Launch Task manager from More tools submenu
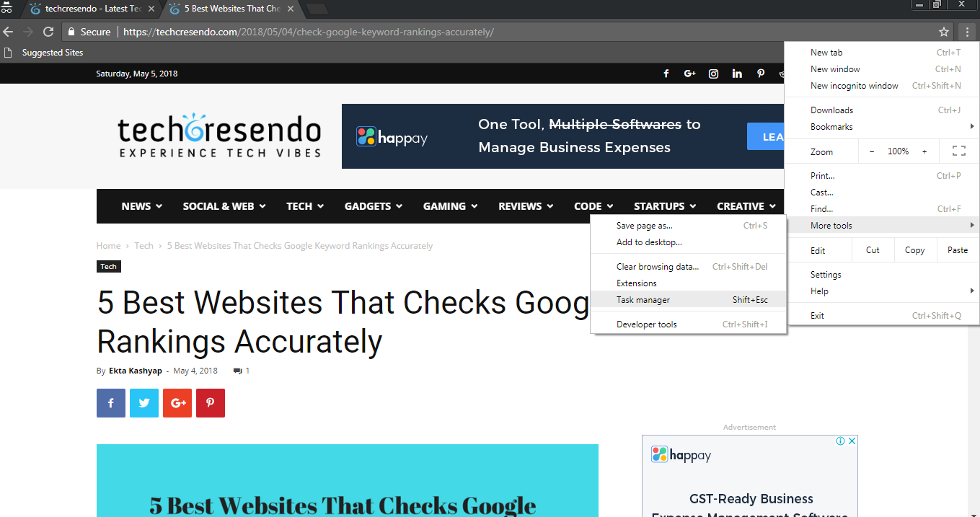 click(x=689, y=300)
